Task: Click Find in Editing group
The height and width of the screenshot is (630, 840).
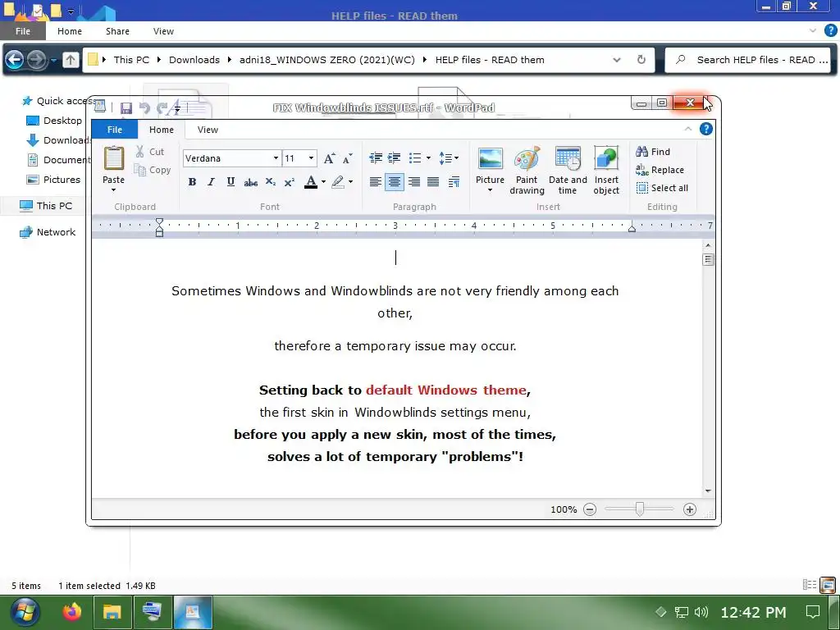Action: pos(652,152)
